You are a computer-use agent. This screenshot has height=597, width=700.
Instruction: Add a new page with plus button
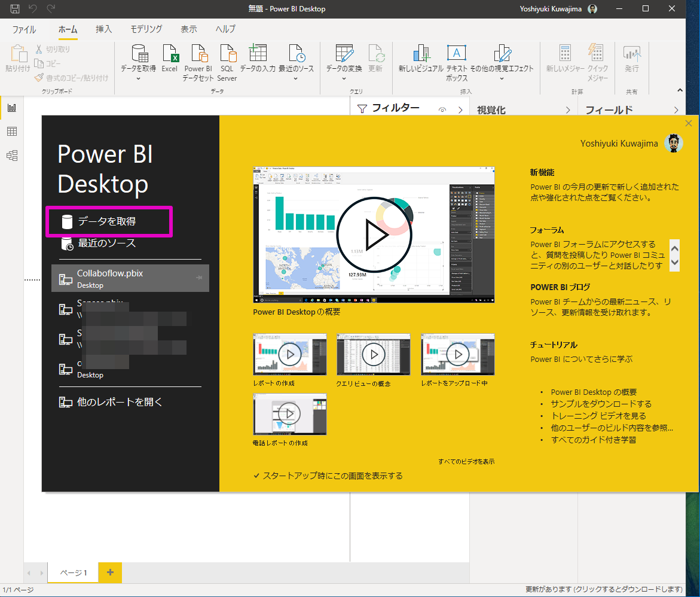[110, 572]
